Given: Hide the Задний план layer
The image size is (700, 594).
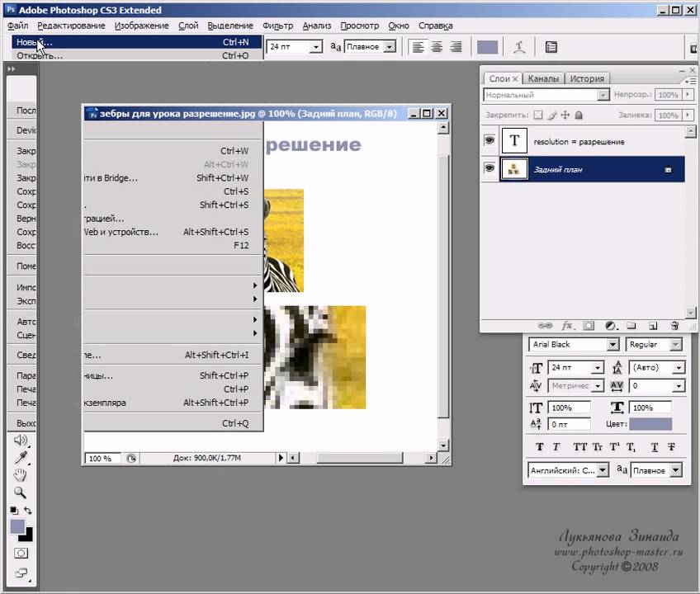Looking at the screenshot, I should click(x=490, y=168).
